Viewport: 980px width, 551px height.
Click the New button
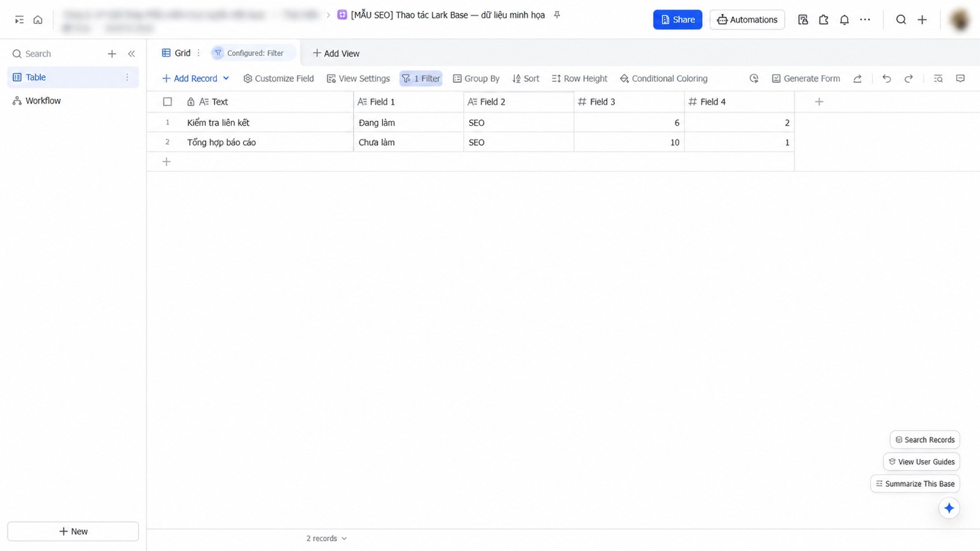click(x=73, y=531)
